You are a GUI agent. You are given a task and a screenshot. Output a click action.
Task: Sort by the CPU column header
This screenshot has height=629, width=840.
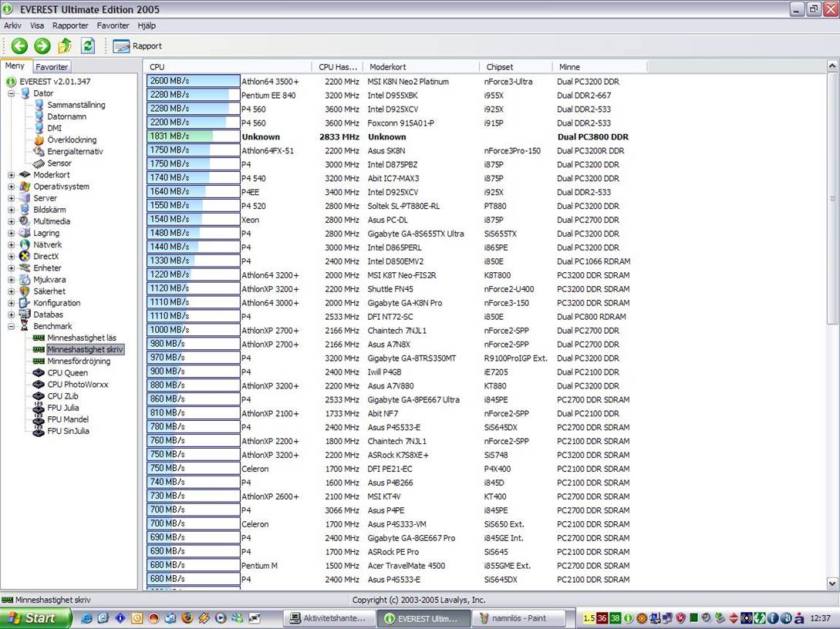[228, 67]
